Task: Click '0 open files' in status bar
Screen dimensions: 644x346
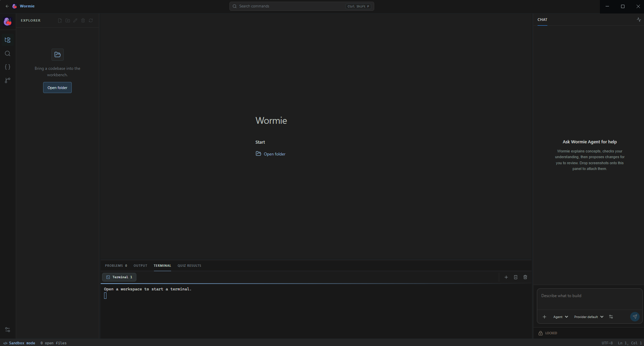Action: click(x=54, y=343)
